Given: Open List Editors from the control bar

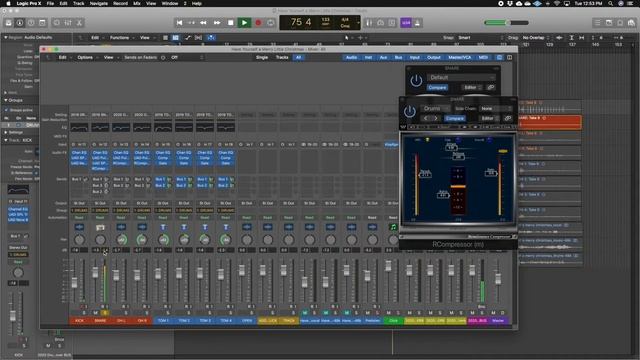Looking at the screenshot, I should click(598, 23).
